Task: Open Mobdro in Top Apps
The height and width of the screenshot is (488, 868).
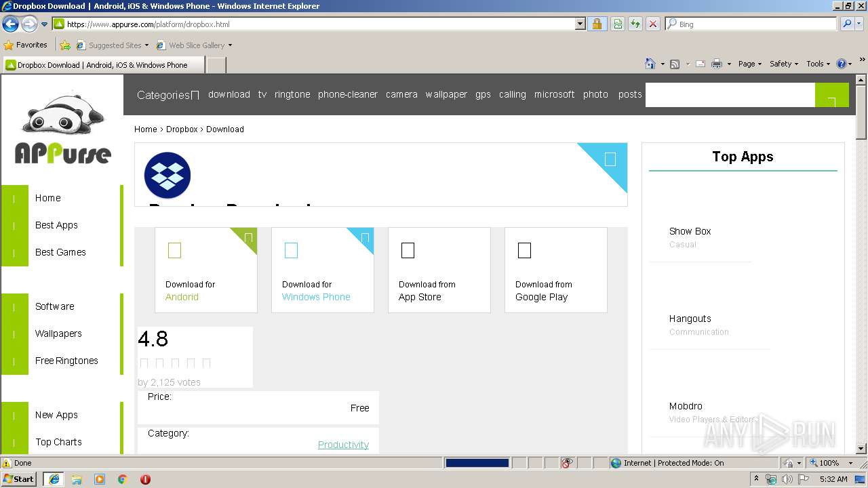Action: 686,406
